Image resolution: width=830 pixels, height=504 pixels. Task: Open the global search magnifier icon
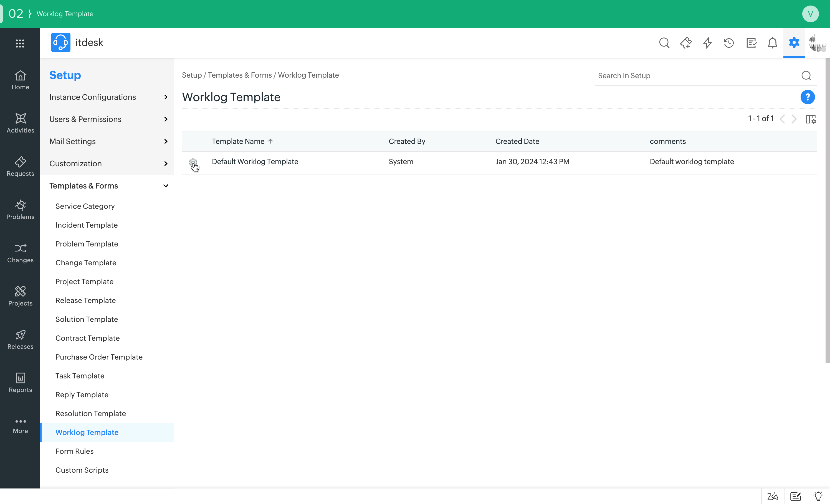coord(664,43)
